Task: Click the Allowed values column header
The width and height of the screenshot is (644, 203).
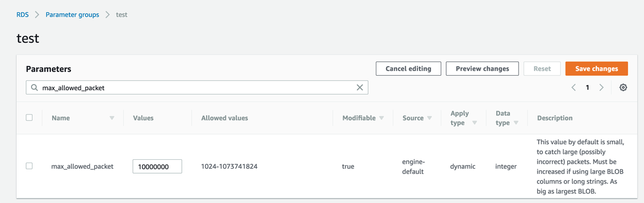Action: point(224,118)
